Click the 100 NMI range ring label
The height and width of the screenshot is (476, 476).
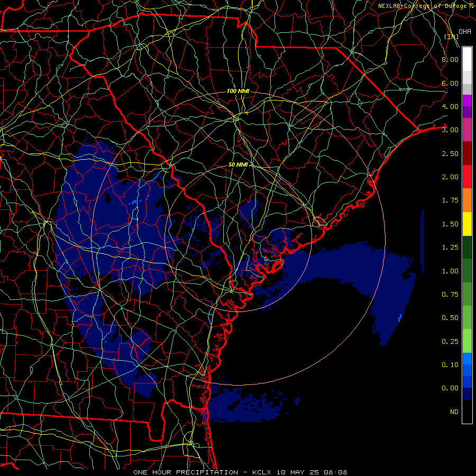[x=239, y=91]
